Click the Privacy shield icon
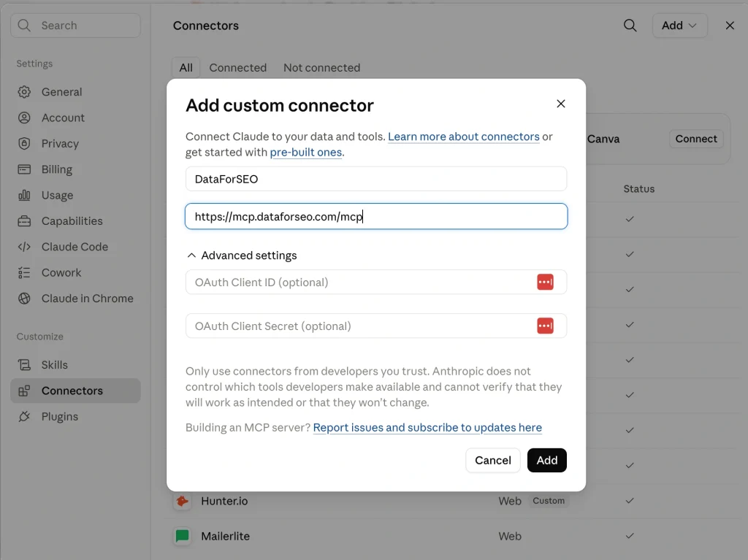This screenshot has width=748, height=560. 24,143
